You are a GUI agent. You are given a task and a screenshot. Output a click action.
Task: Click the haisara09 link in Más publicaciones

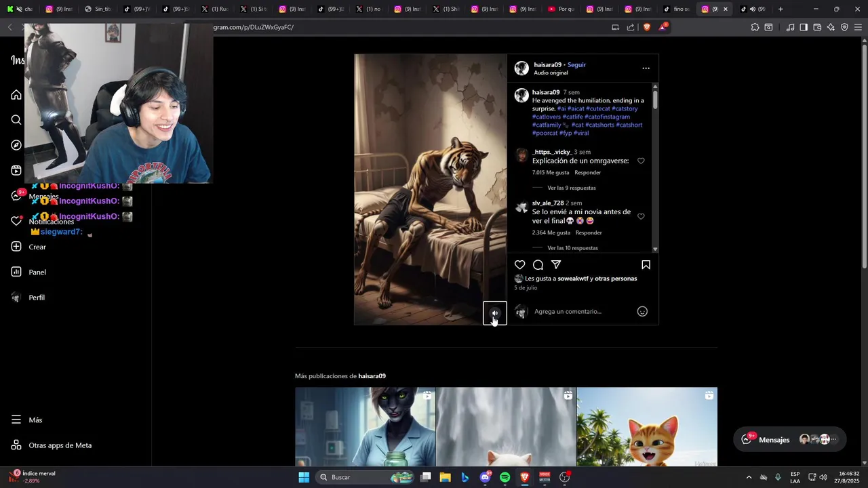pos(372,376)
